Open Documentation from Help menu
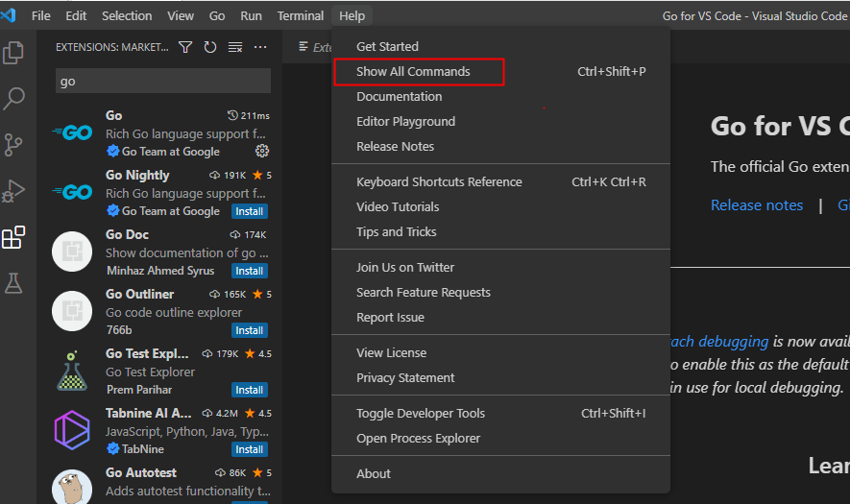The image size is (850, 504). [x=501, y=96]
